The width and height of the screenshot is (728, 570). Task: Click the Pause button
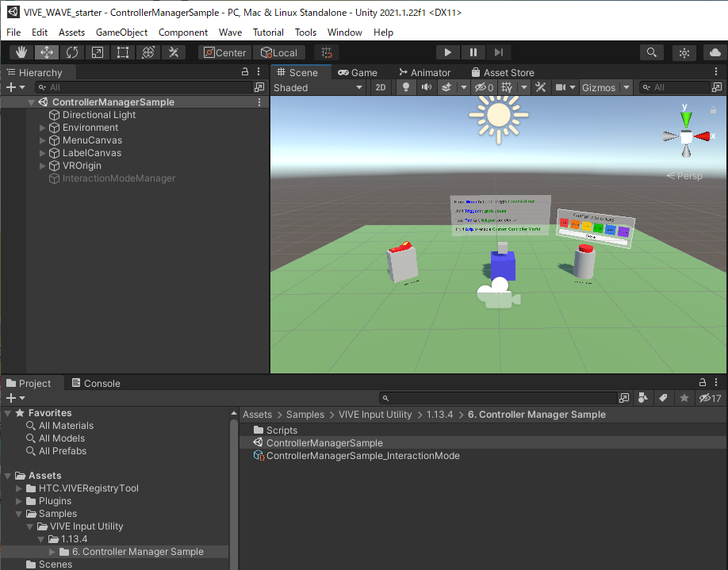(473, 52)
